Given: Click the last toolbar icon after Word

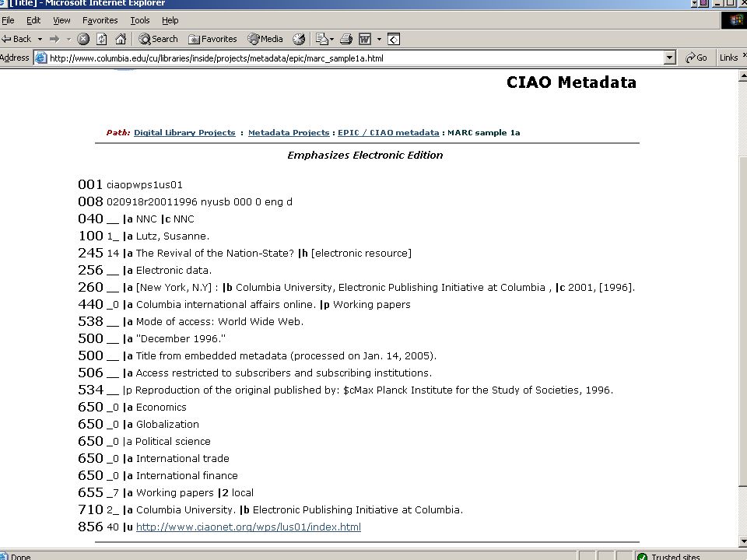Looking at the screenshot, I should tap(394, 39).
